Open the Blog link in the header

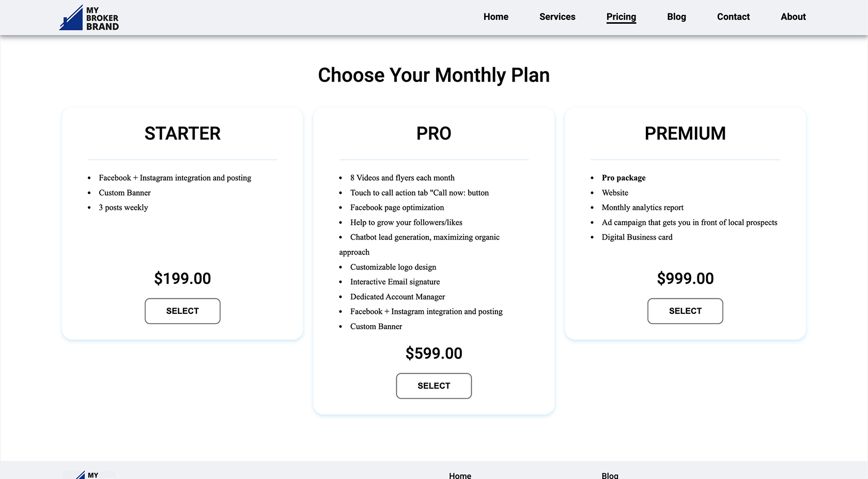click(x=676, y=17)
